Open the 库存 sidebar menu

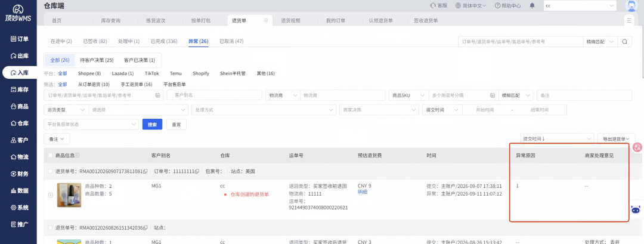click(19, 89)
